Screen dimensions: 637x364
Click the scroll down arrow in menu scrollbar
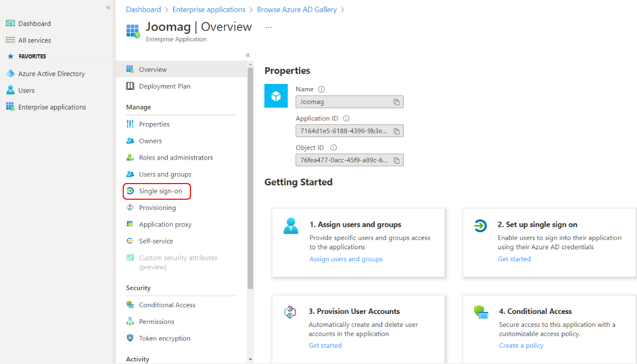(250, 359)
